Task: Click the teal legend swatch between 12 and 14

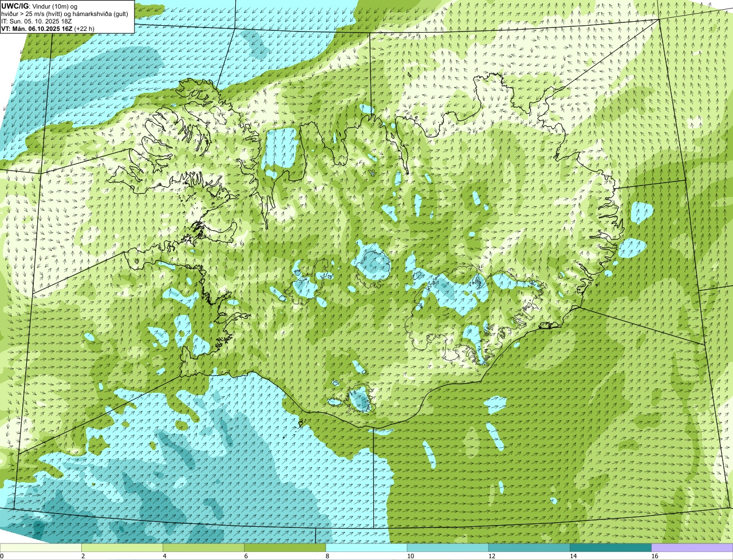Action: 529,548
